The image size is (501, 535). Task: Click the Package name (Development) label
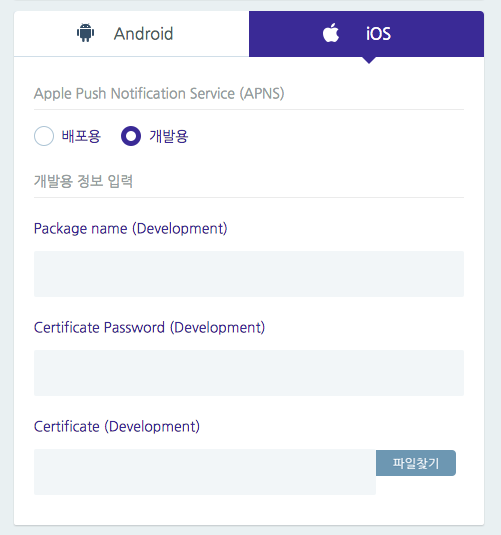coord(130,229)
